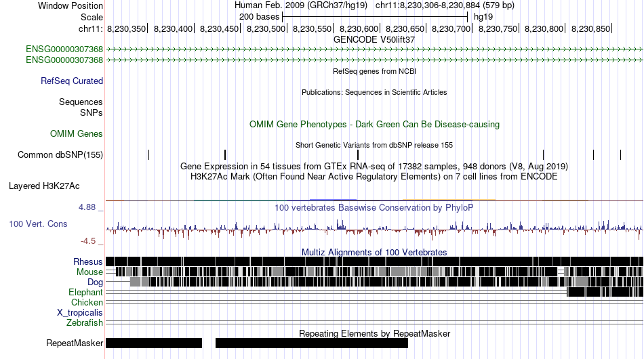Click the Window Position label

pyautogui.click(x=71, y=5)
